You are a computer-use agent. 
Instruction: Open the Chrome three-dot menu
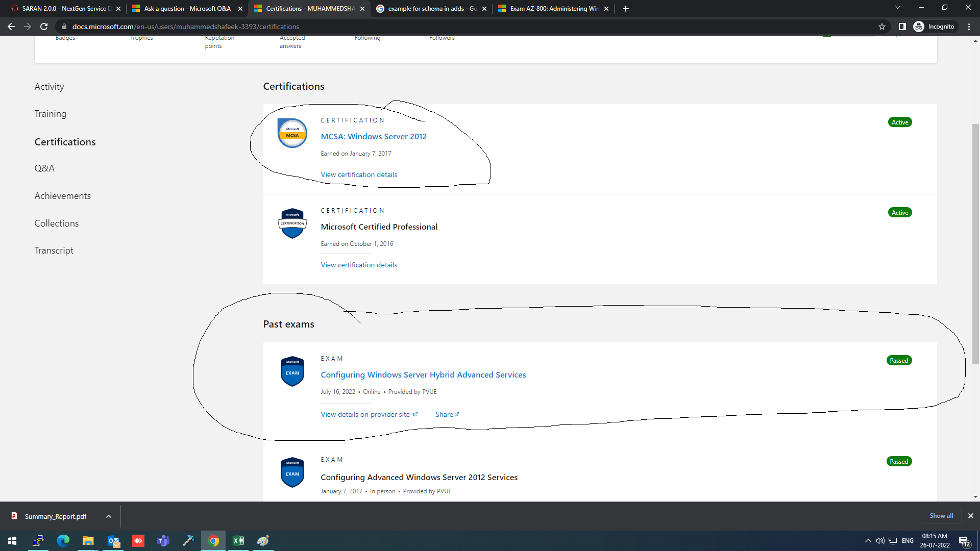click(x=969, y=27)
